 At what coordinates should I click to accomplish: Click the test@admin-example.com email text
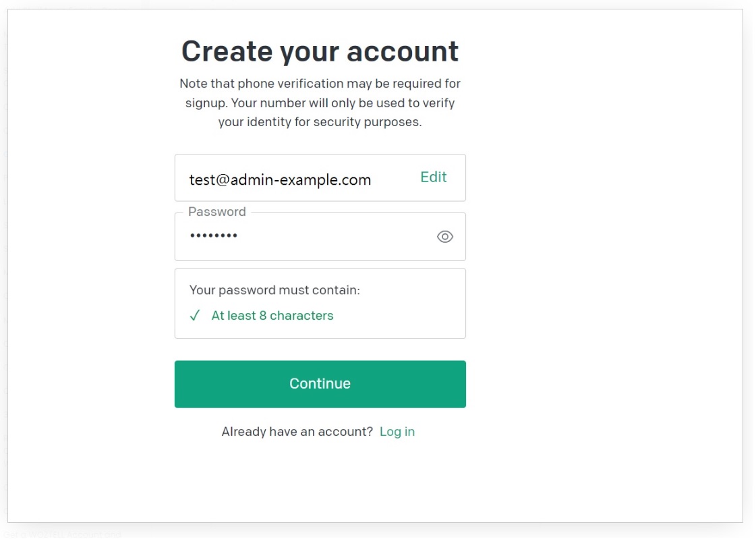coord(280,180)
